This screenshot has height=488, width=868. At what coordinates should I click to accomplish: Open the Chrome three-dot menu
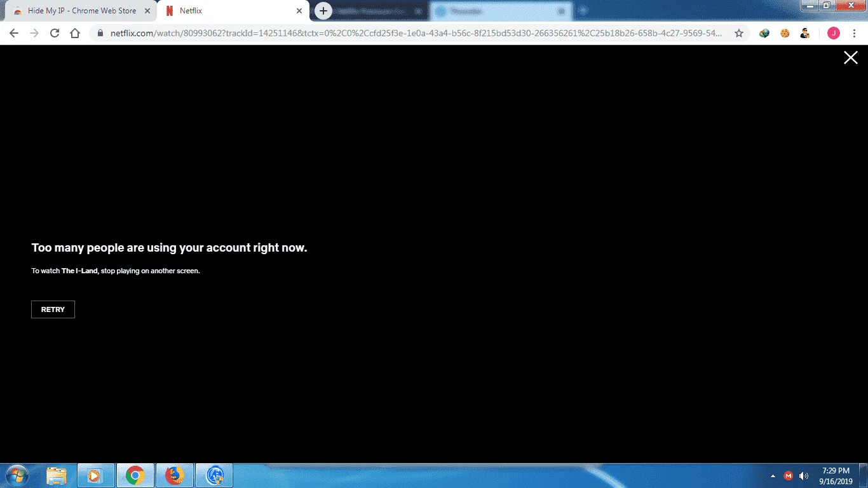(855, 33)
